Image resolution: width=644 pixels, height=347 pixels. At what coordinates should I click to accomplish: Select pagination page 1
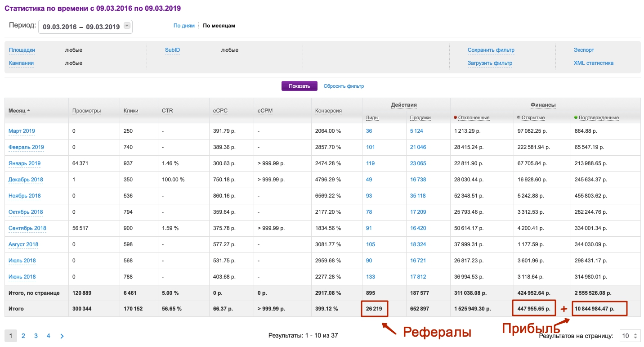11,336
